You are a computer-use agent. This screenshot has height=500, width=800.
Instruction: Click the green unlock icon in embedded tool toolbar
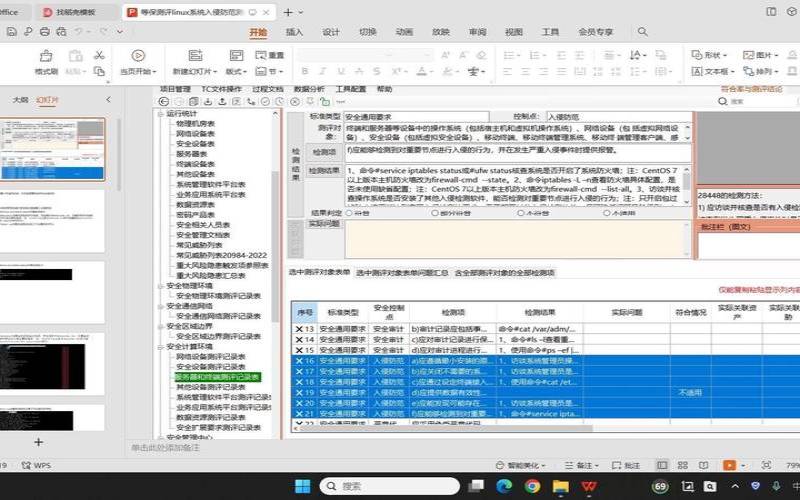(x=325, y=102)
